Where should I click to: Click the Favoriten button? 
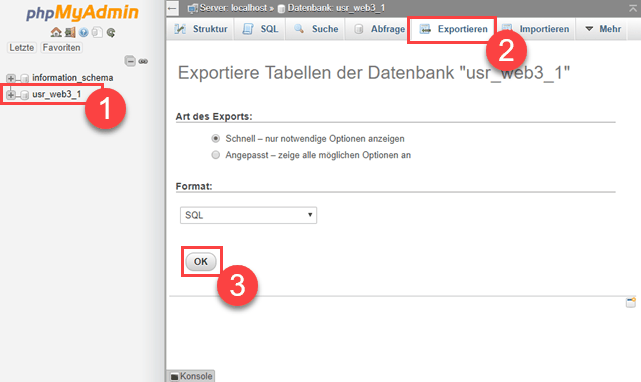(x=61, y=48)
